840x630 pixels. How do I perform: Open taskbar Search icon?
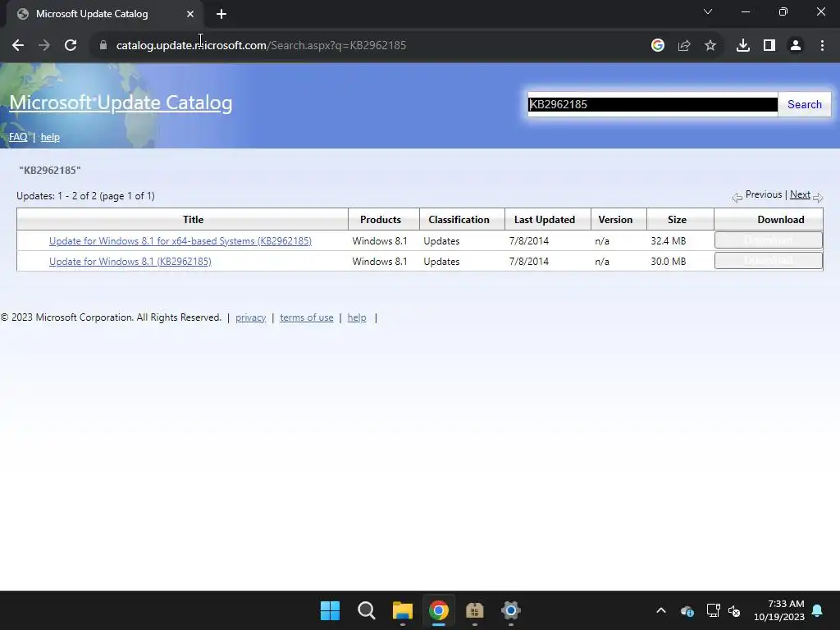367,610
